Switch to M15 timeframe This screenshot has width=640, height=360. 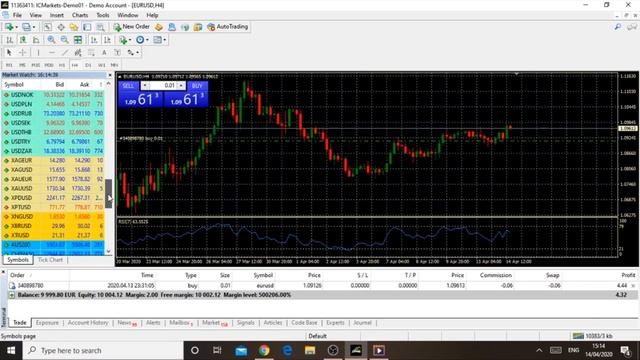pyautogui.click(x=36, y=65)
